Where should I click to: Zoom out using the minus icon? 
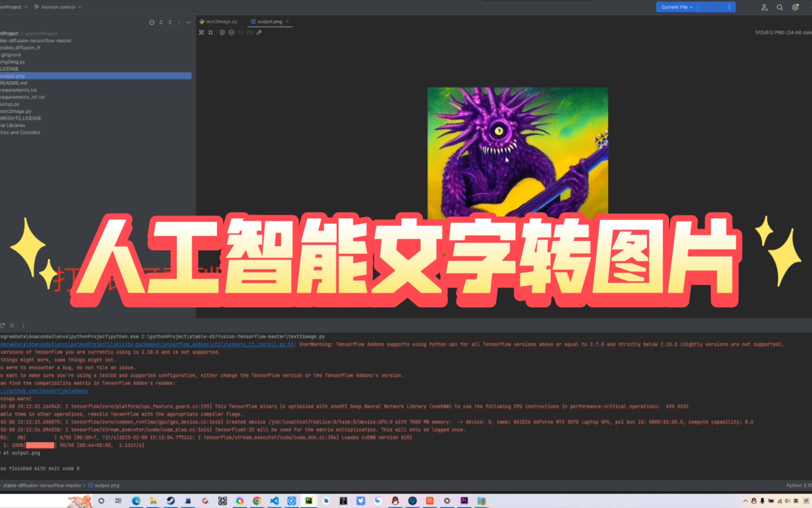[231, 32]
